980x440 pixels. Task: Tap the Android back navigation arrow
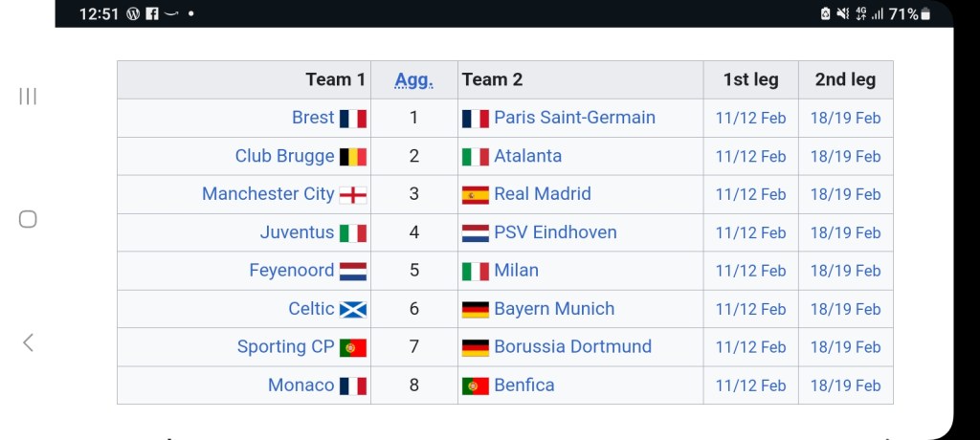pos(28,342)
